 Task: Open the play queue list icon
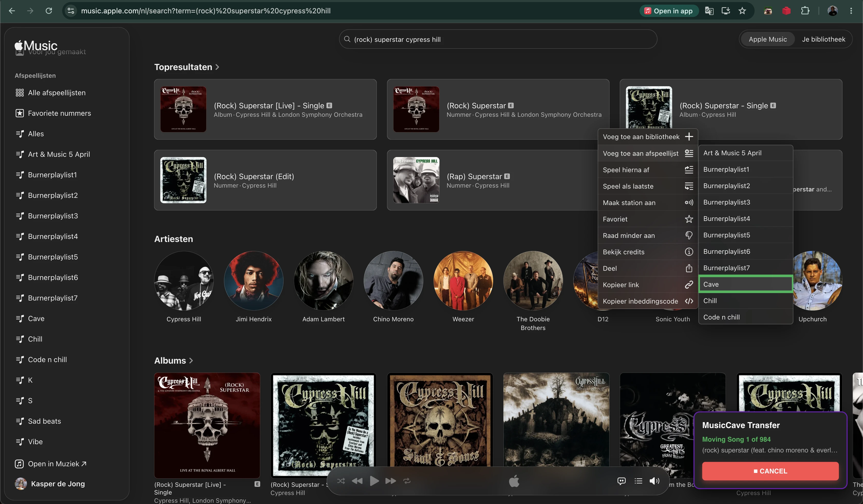coord(638,481)
